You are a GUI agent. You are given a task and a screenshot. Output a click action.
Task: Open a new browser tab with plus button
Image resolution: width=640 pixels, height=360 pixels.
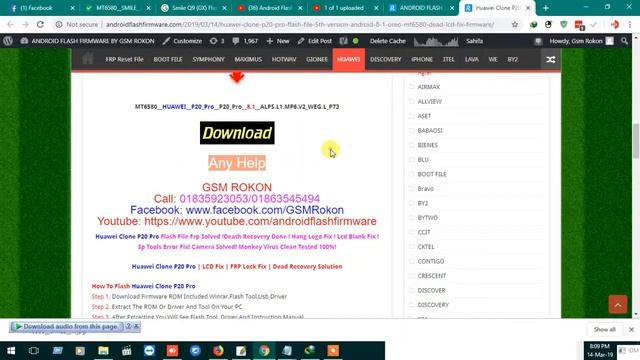546,8
